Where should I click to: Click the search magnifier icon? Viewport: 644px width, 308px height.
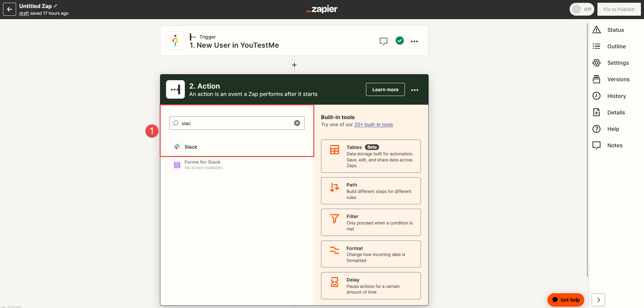click(176, 123)
